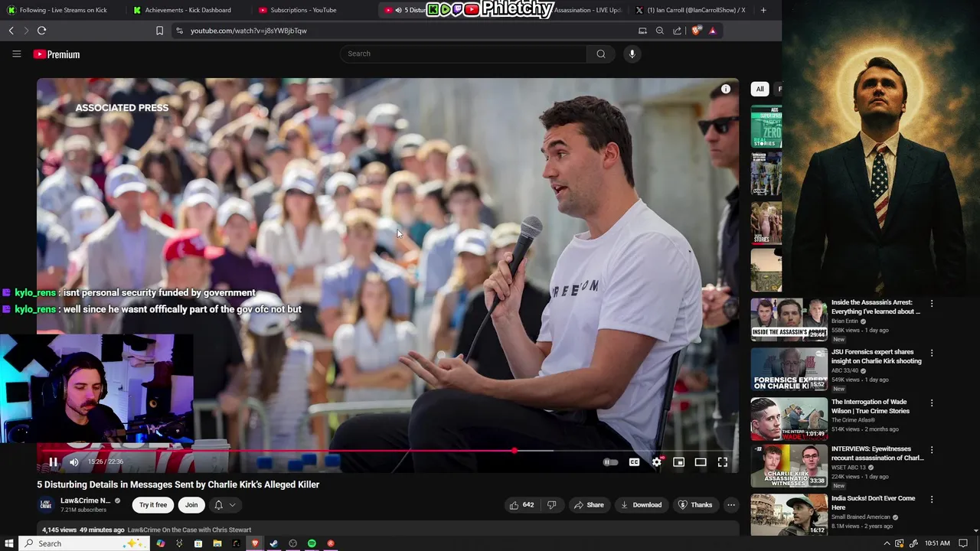Mute the video with the speaker icon
The width and height of the screenshot is (980, 551).
(x=74, y=462)
